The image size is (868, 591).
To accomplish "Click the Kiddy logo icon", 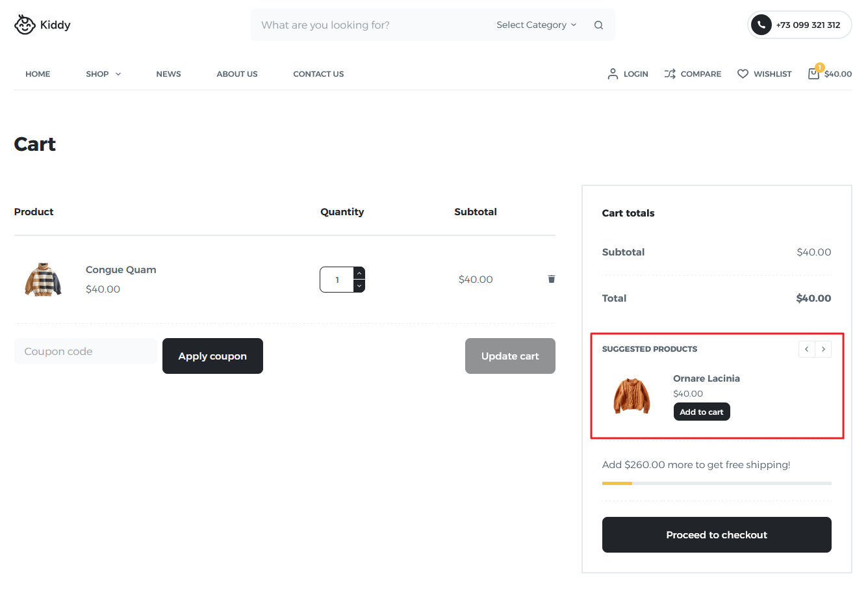I will tap(25, 24).
